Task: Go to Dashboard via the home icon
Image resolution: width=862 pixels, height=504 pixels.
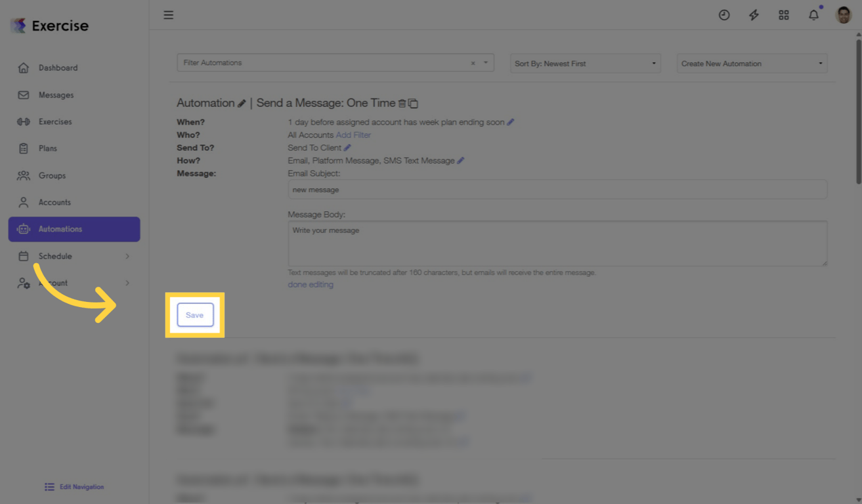Action: [24, 68]
